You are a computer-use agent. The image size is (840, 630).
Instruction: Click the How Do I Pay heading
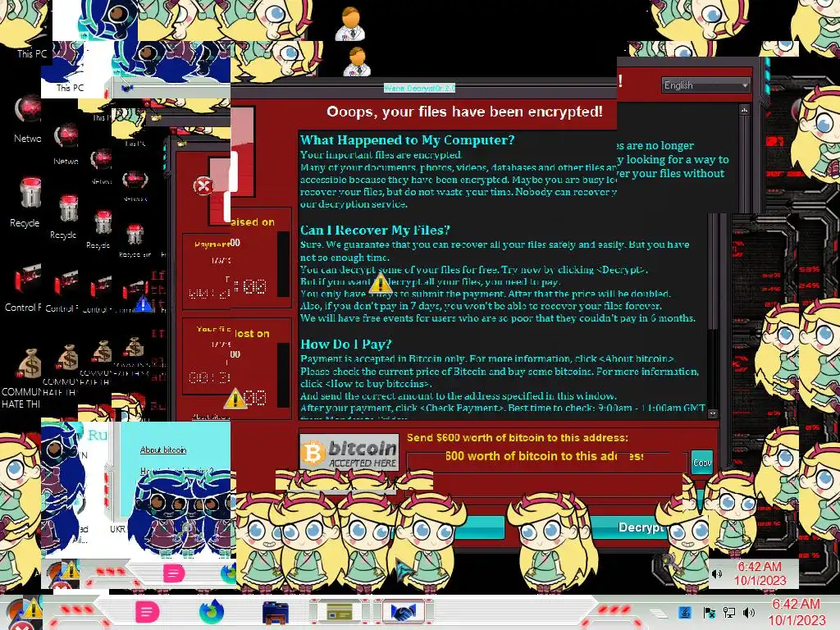[346, 344]
